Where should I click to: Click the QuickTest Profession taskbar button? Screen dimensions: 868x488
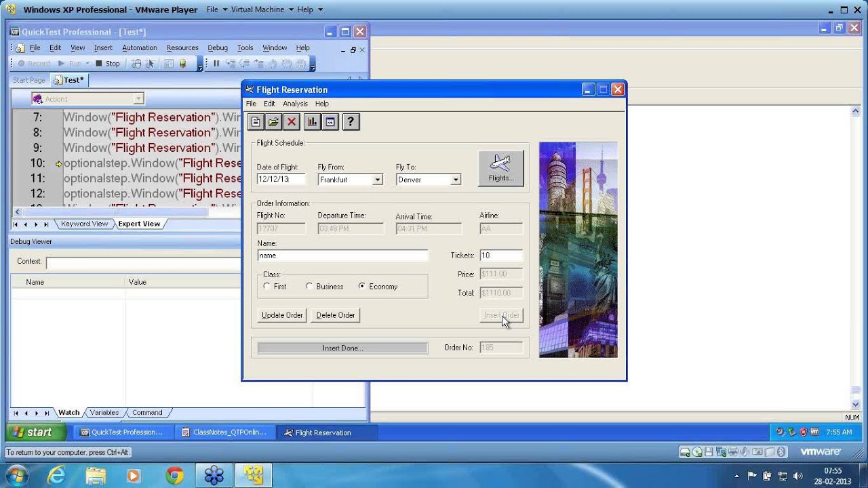point(122,432)
